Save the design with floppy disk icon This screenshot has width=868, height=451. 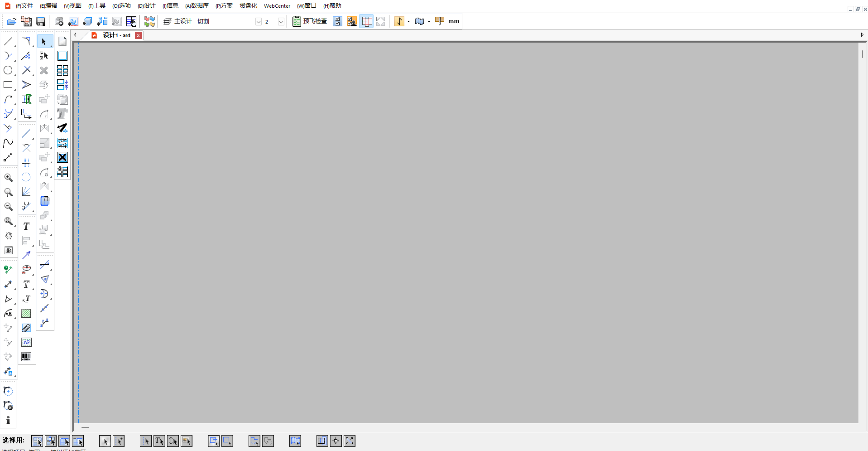(x=41, y=21)
